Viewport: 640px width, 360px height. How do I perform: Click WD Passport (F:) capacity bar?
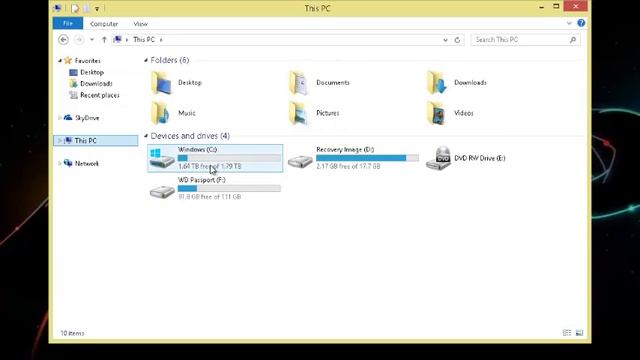(x=229, y=188)
